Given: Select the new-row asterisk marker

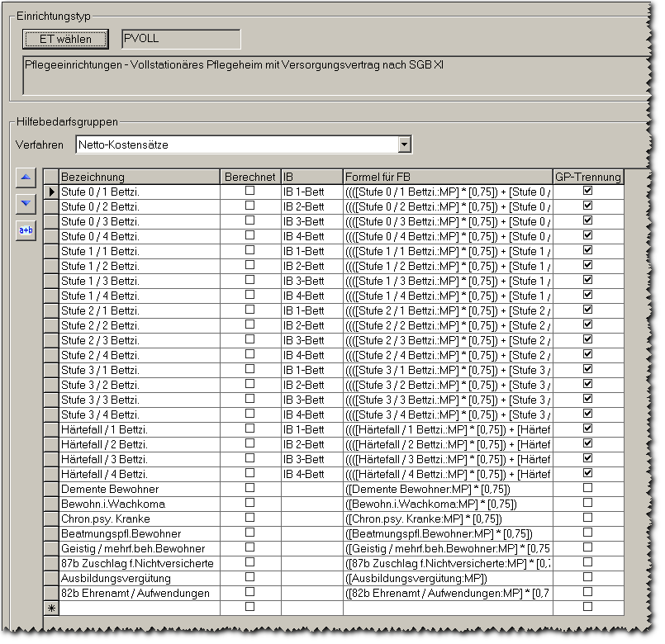Looking at the screenshot, I should point(51,608).
